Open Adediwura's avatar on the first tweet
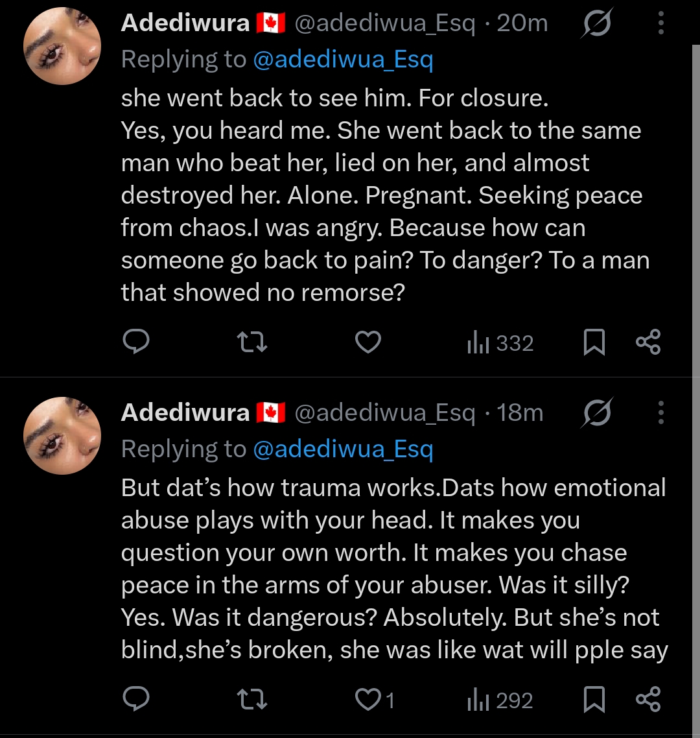Image resolution: width=700 pixels, height=738 pixels. (x=62, y=46)
